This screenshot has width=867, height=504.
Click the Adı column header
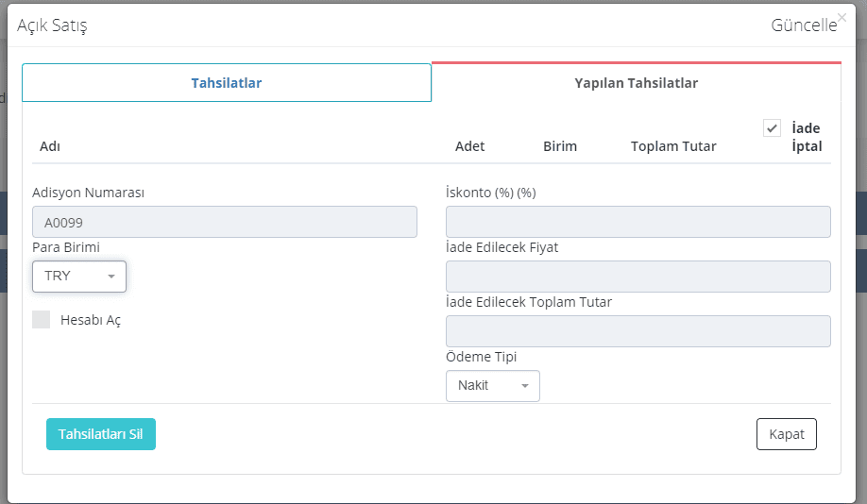click(50, 146)
